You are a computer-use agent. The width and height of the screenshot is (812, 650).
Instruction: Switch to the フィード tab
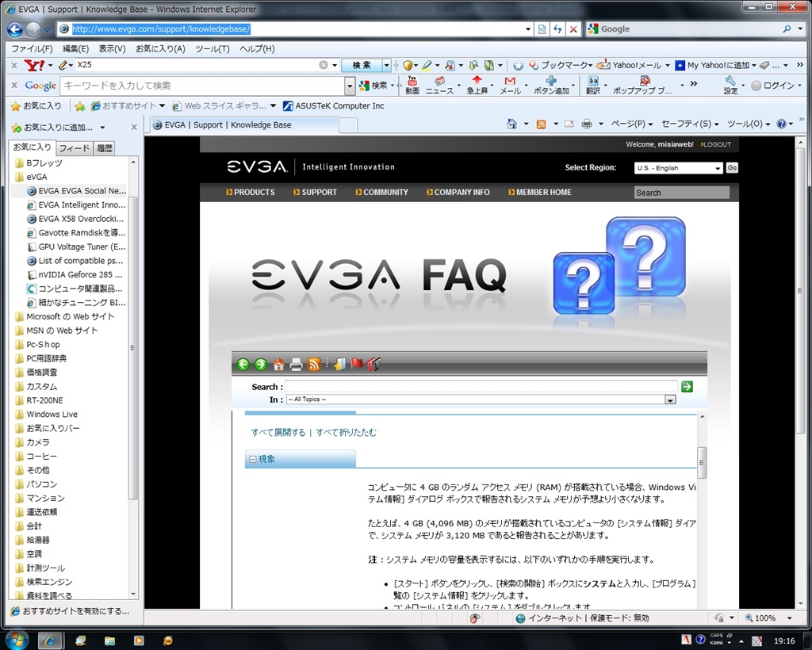coord(74,148)
